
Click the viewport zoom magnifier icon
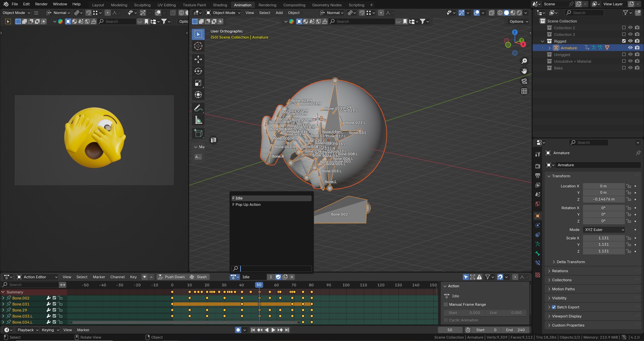524,61
